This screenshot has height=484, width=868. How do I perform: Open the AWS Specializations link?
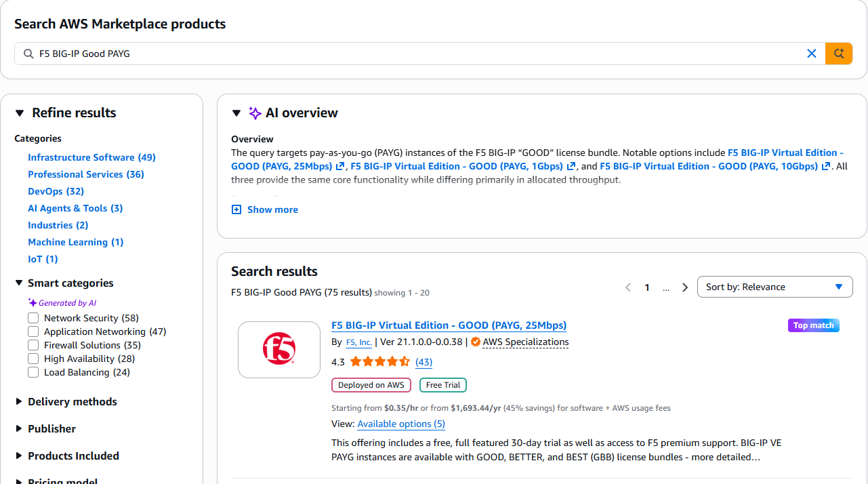526,342
